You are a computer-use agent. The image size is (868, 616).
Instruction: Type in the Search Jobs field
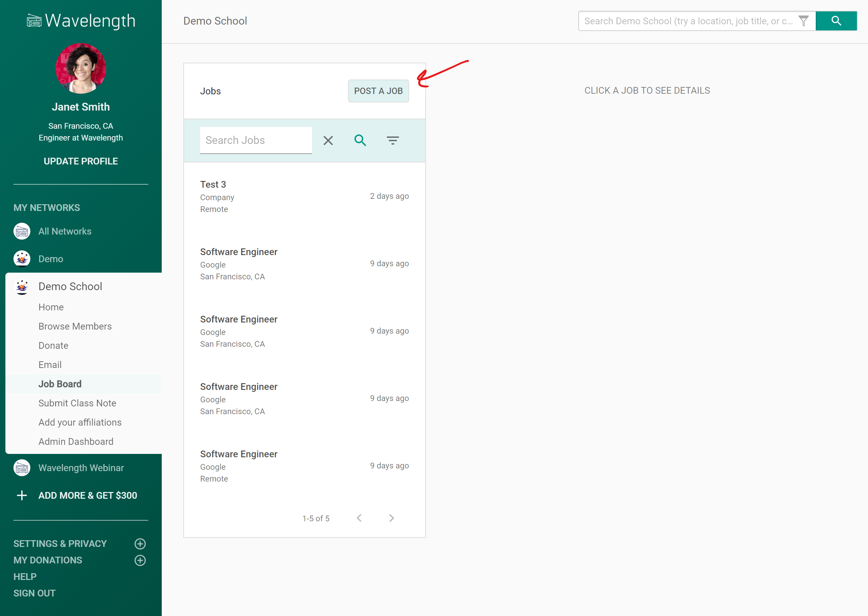click(x=256, y=140)
